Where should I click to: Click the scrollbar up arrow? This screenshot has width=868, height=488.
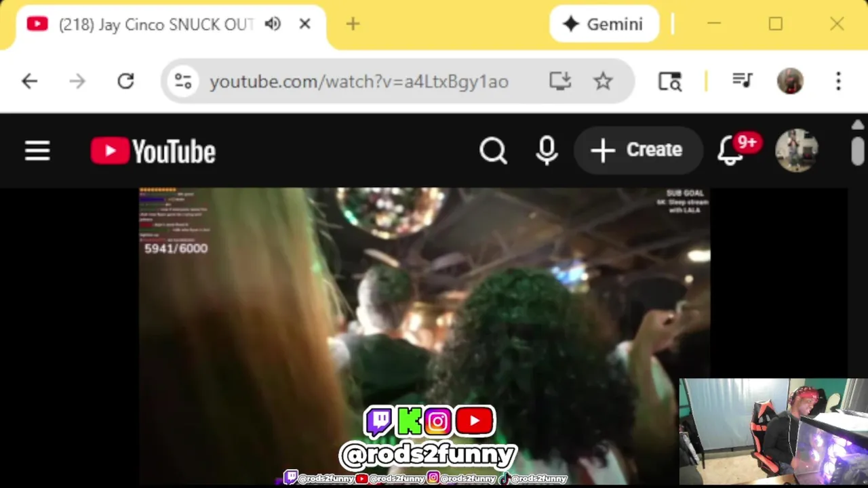858,125
